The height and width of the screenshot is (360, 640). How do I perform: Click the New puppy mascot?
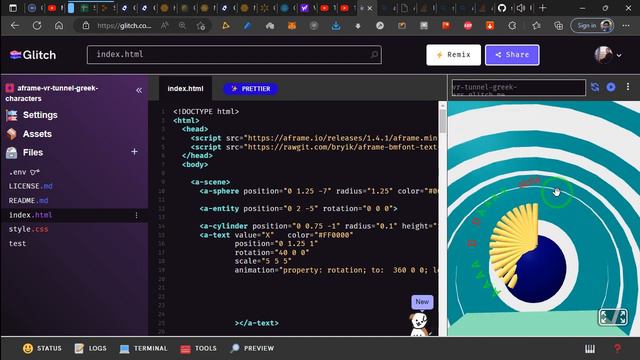click(420, 324)
